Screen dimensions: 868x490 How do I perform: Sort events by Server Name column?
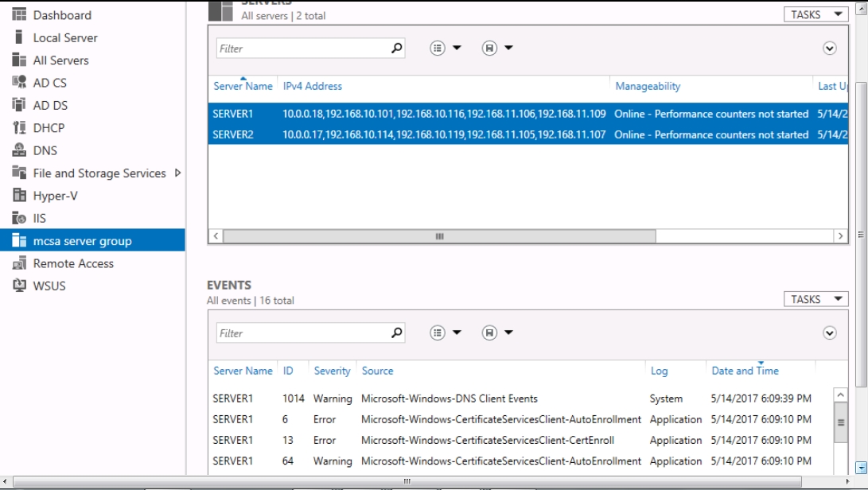243,371
